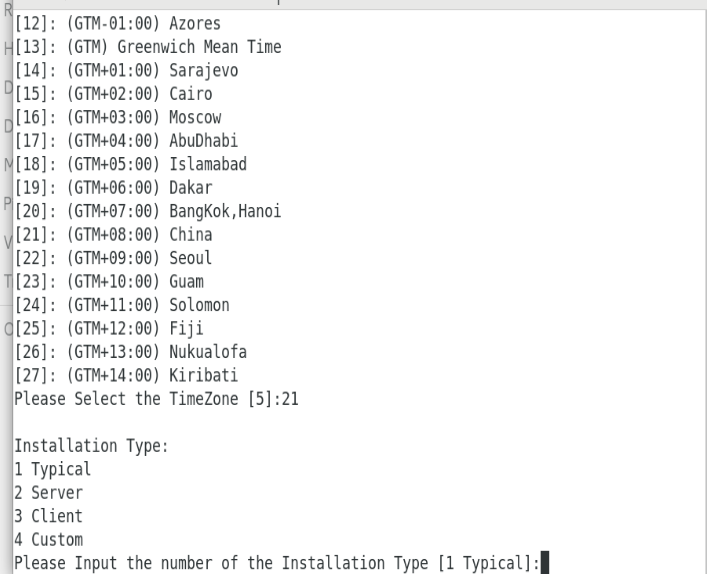The height and width of the screenshot is (574, 707).
Task: Click the '[16]: (GTM+03:00) Moscow' entry
Action: [118, 117]
